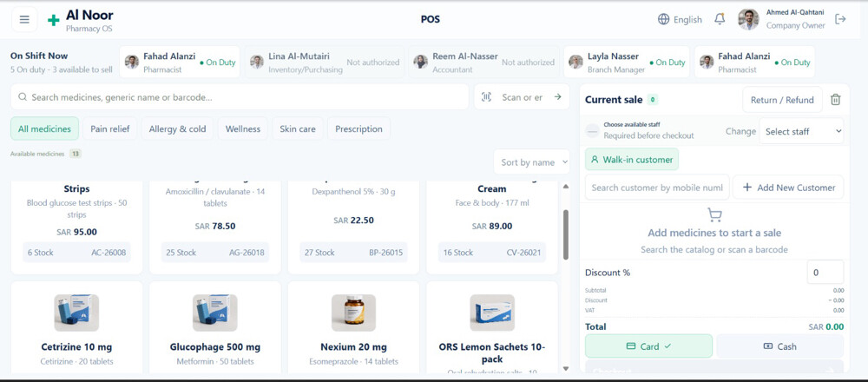Image resolution: width=868 pixels, height=382 pixels.
Task: Select the Allergy & cold category
Action: tap(177, 129)
